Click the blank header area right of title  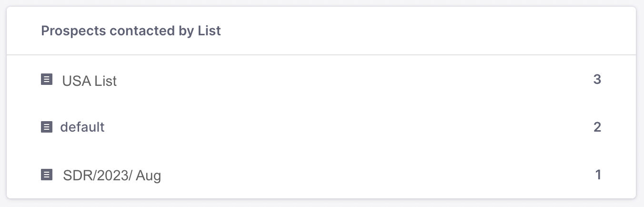[x=429, y=31]
